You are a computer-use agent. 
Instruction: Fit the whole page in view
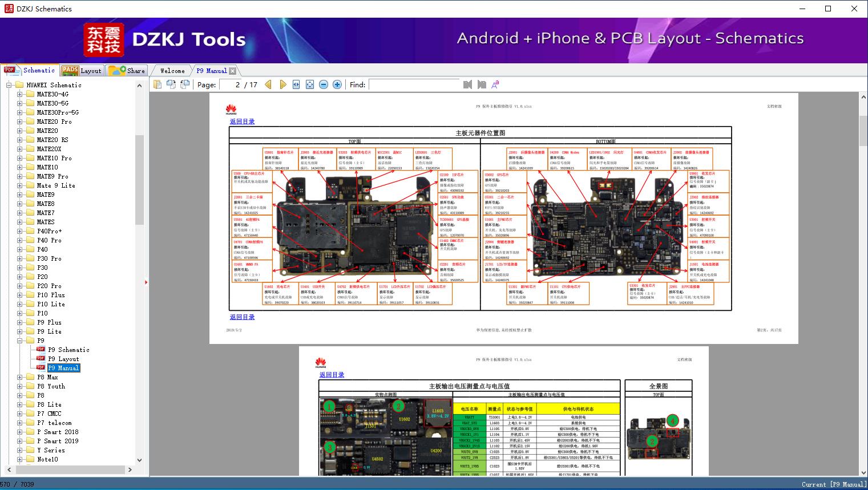310,84
